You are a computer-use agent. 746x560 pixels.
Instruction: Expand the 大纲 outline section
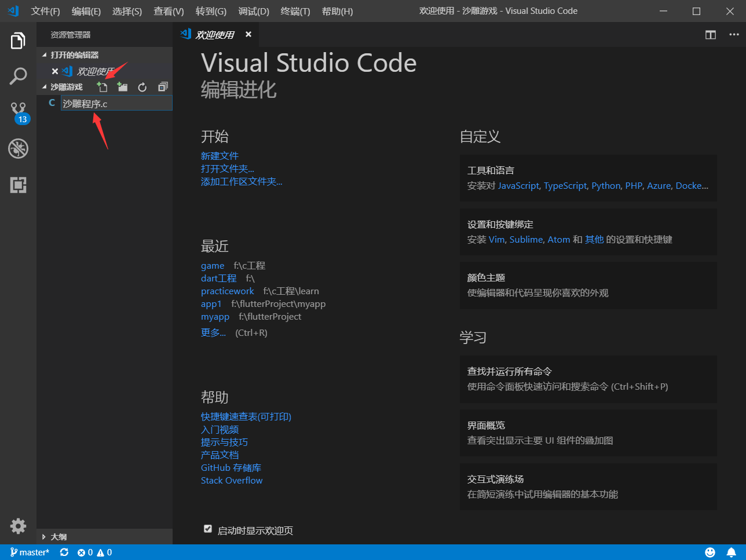coord(58,537)
